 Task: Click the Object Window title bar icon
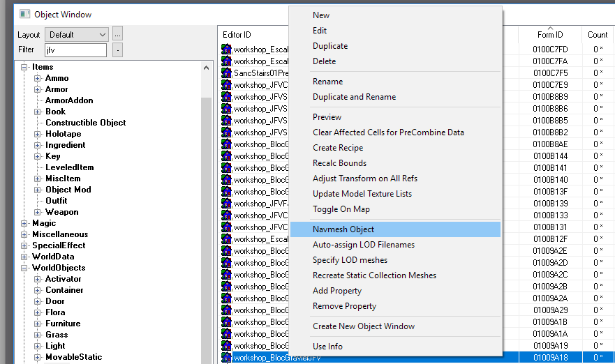[x=24, y=14]
